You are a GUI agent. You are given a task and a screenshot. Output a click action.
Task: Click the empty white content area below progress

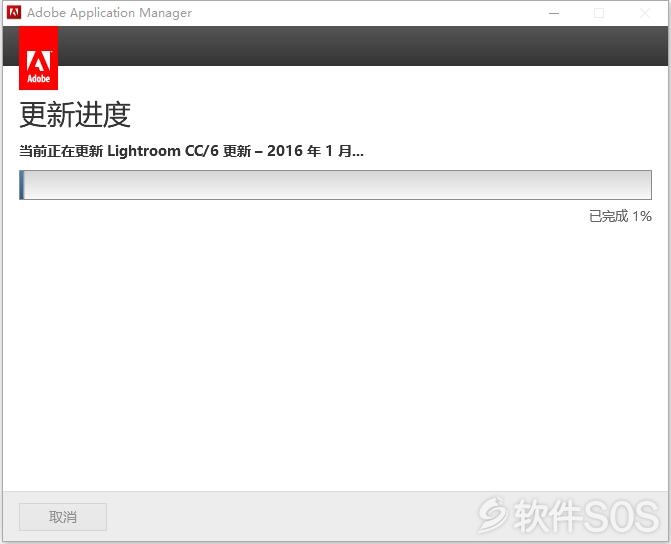coord(336,355)
